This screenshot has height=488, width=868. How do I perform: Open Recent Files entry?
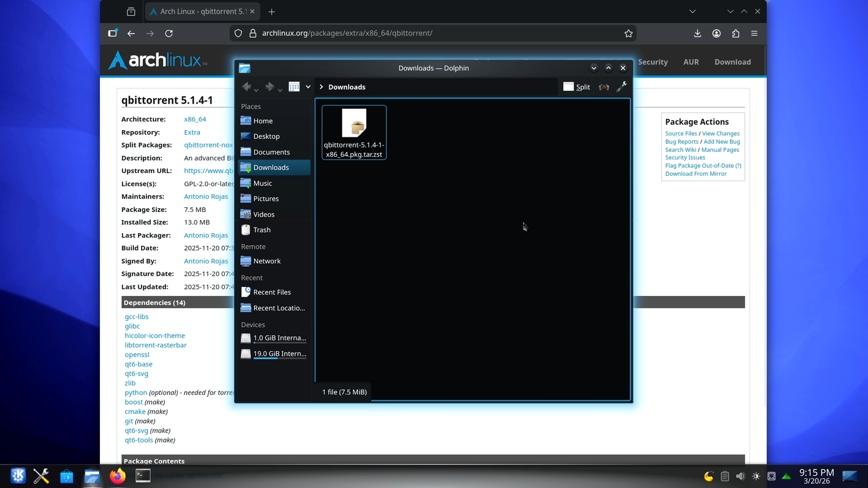[275, 292]
